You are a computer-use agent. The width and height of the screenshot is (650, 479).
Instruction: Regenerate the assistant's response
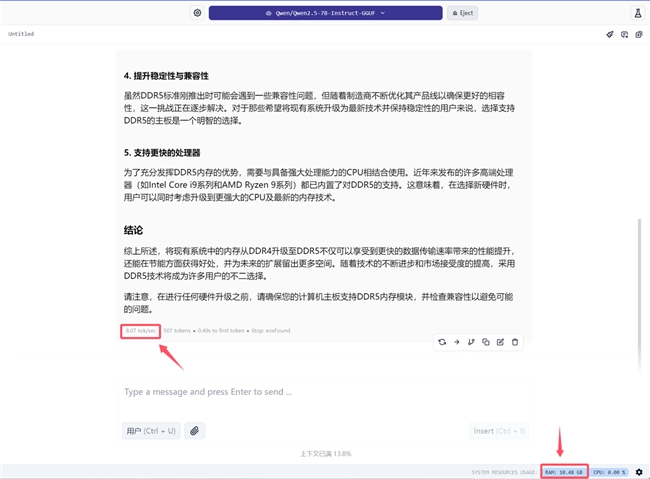[x=442, y=342]
